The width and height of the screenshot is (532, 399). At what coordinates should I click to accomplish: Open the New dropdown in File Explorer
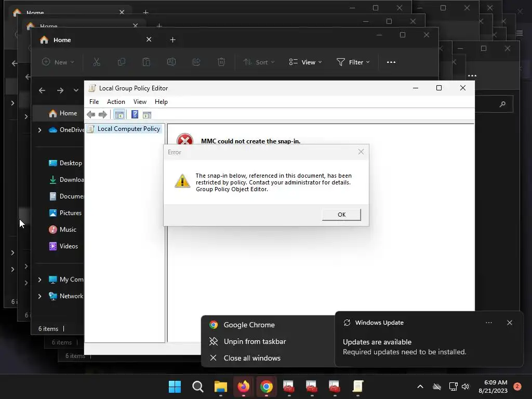pyautogui.click(x=58, y=62)
